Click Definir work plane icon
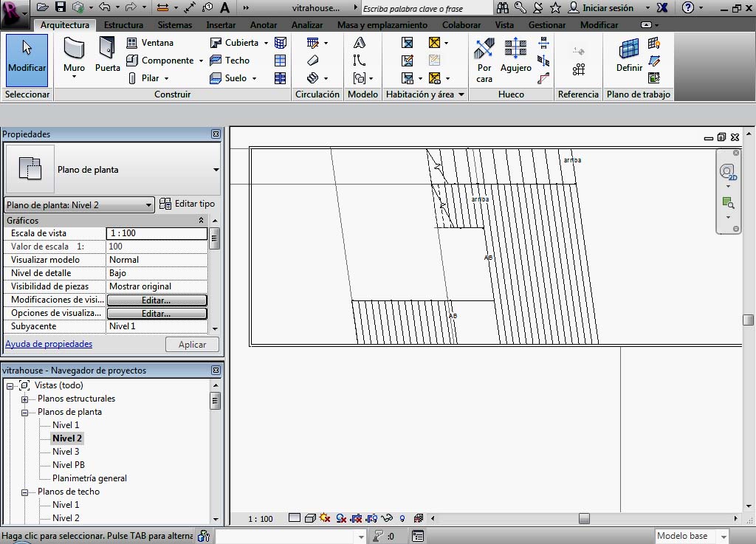The height and width of the screenshot is (544, 756). point(629,58)
